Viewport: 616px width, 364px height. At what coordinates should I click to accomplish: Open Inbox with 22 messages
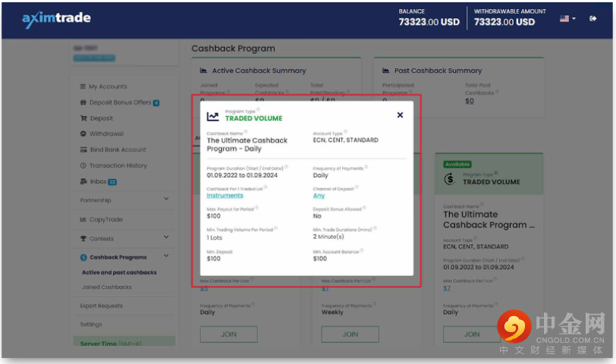(98, 181)
